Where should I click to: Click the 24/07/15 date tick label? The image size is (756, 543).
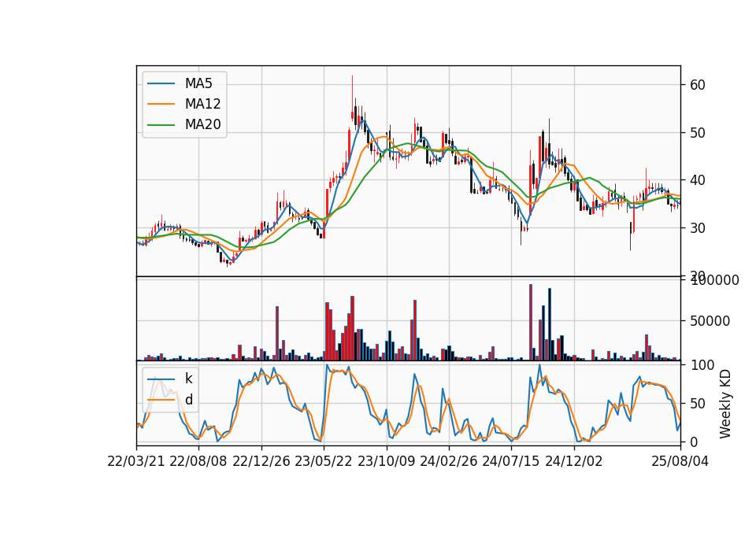[x=511, y=462]
